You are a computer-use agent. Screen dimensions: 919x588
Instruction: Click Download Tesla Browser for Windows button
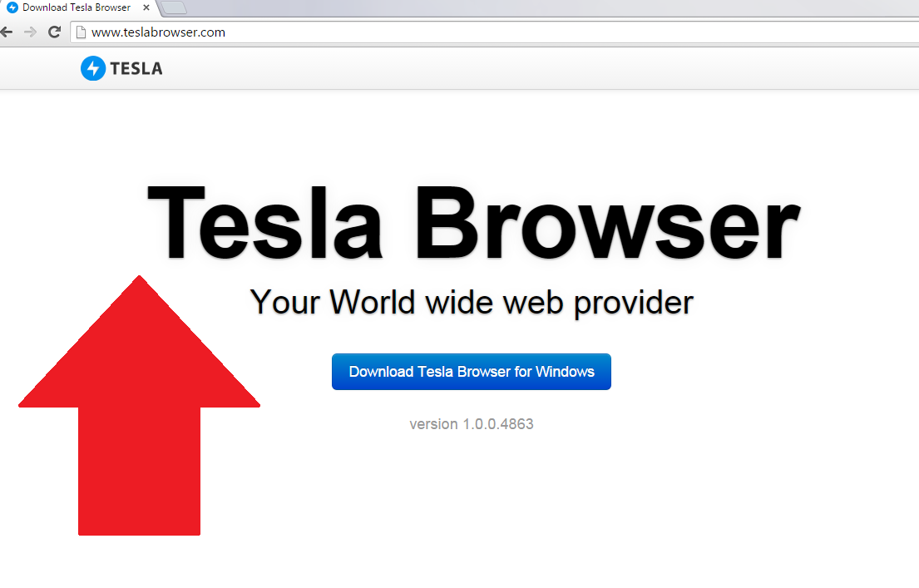tap(472, 372)
